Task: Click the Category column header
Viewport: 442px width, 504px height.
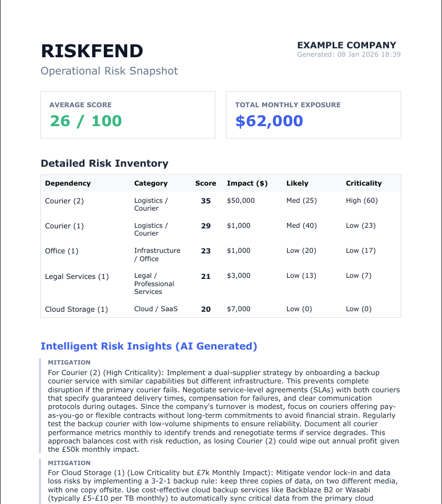Action: click(x=150, y=183)
